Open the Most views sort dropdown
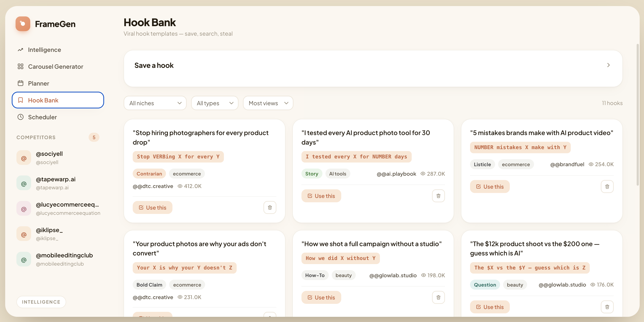This screenshot has height=322, width=644. coord(268,103)
